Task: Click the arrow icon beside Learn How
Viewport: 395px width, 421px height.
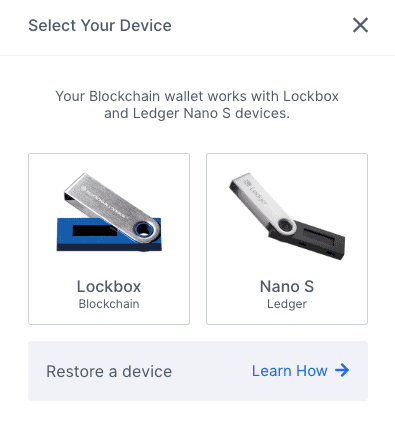Action: click(342, 370)
